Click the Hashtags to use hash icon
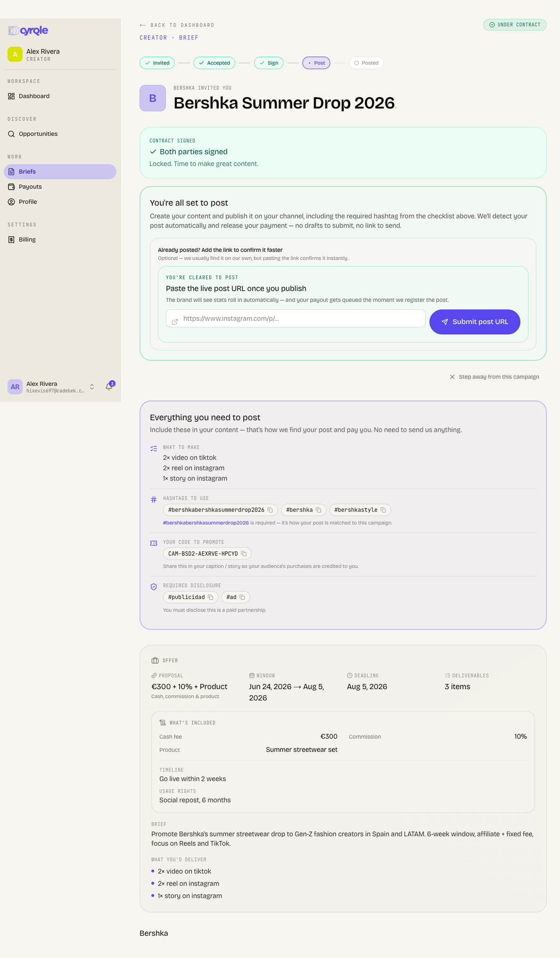The image size is (560, 958). click(x=154, y=500)
